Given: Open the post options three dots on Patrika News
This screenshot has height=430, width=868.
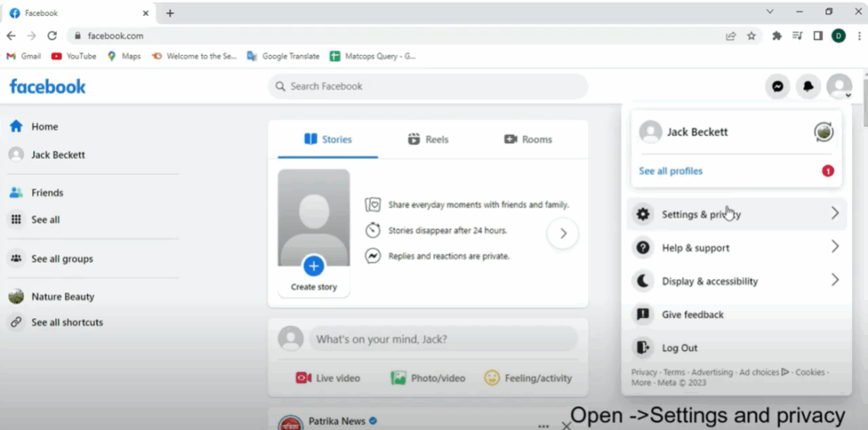Looking at the screenshot, I should [543, 426].
